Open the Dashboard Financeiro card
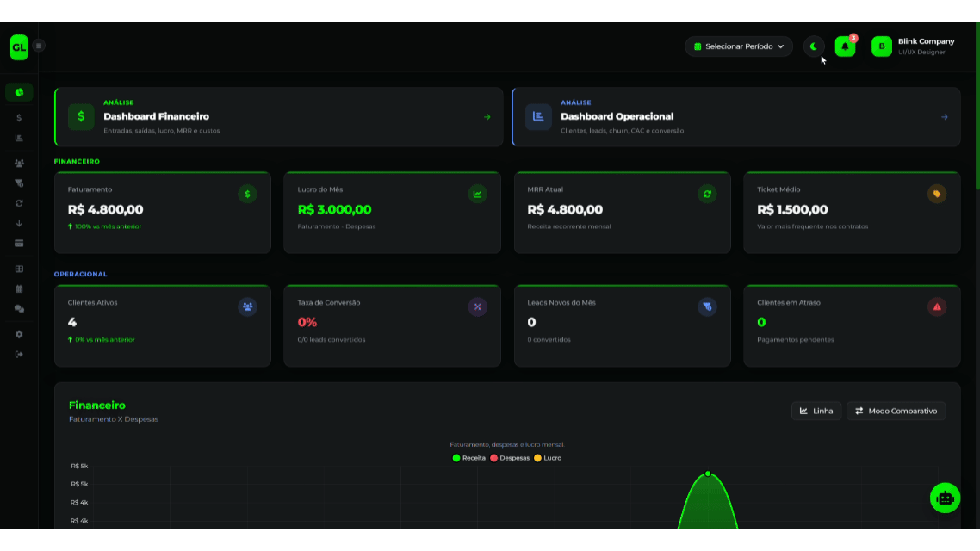980x551 pixels. tap(279, 117)
